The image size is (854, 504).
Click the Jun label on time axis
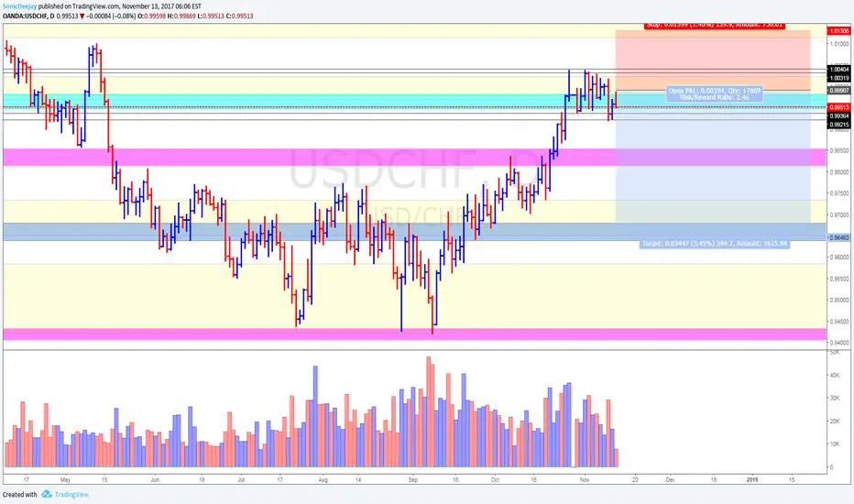(155, 480)
